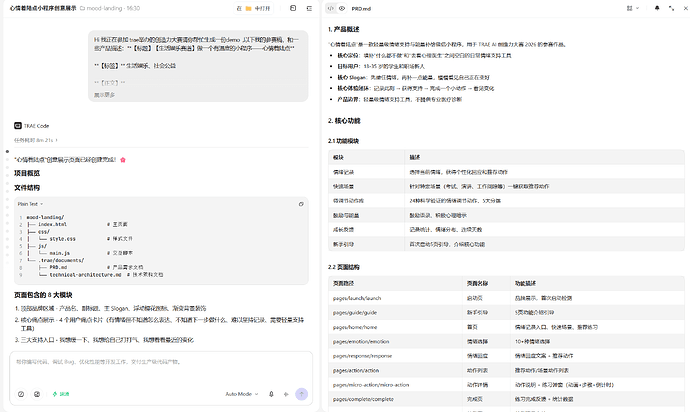
Task: Select the PRD.md file tab
Action: 361,8
